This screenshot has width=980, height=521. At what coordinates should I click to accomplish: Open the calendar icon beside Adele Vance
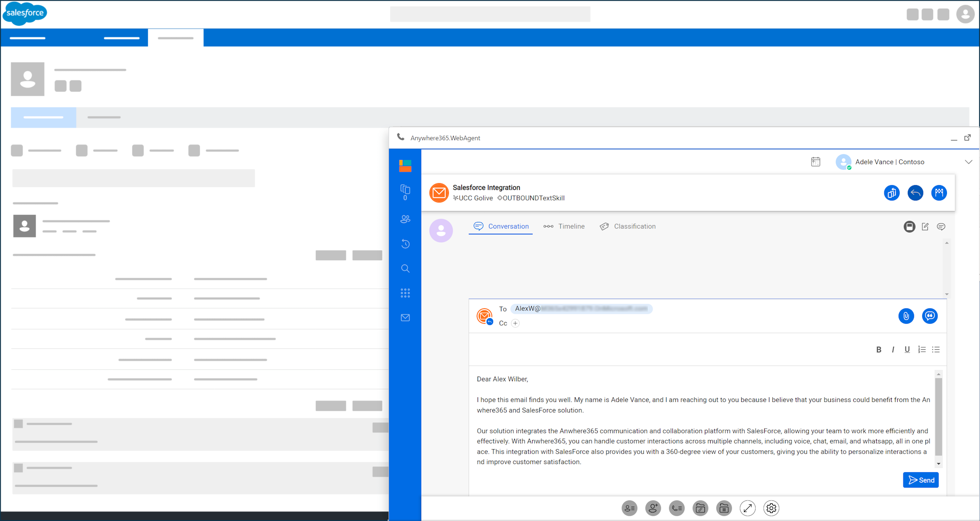click(816, 162)
